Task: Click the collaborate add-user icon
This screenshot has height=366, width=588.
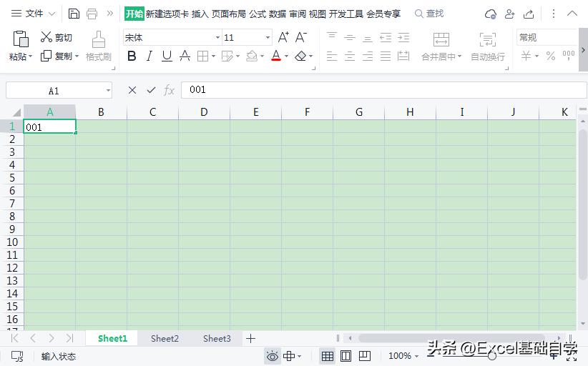Action: coord(509,14)
